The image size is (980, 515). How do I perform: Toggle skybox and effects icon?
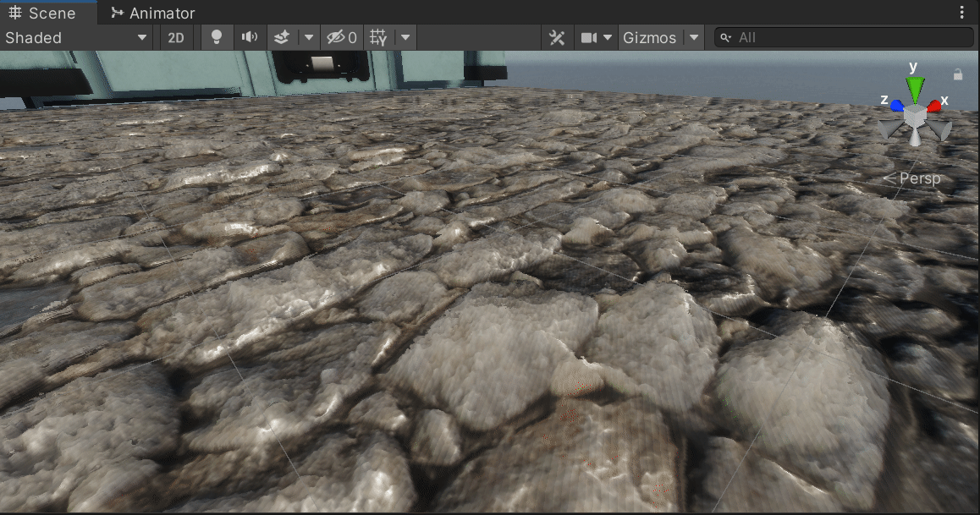pyautogui.click(x=282, y=37)
